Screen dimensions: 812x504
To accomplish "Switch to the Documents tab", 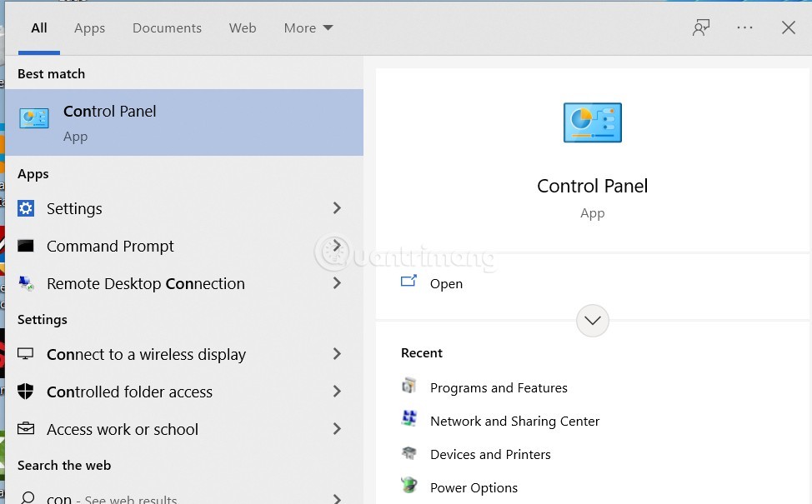I will [x=167, y=28].
